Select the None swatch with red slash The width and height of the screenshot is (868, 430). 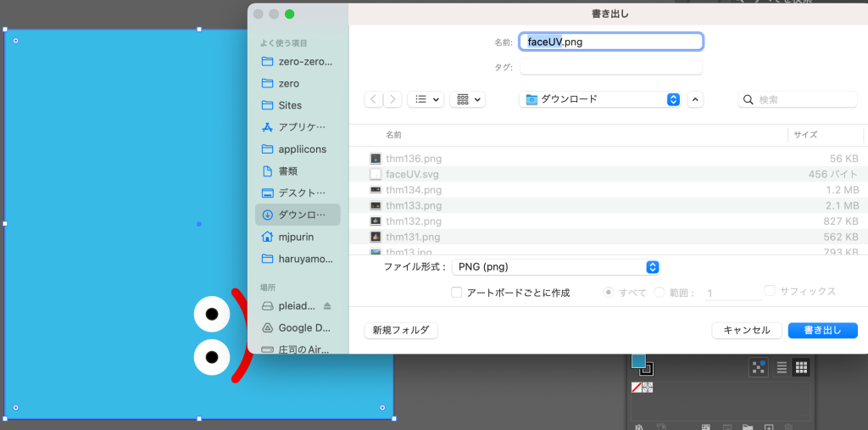point(637,388)
